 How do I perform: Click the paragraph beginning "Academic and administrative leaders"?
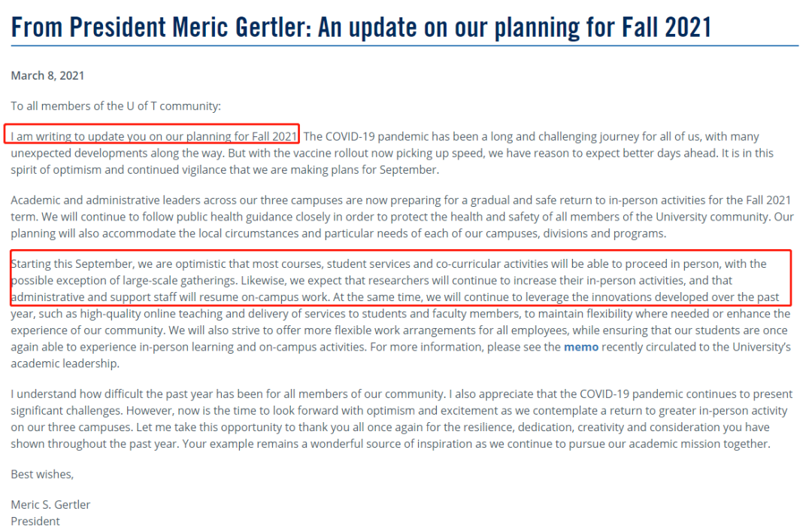(x=401, y=217)
